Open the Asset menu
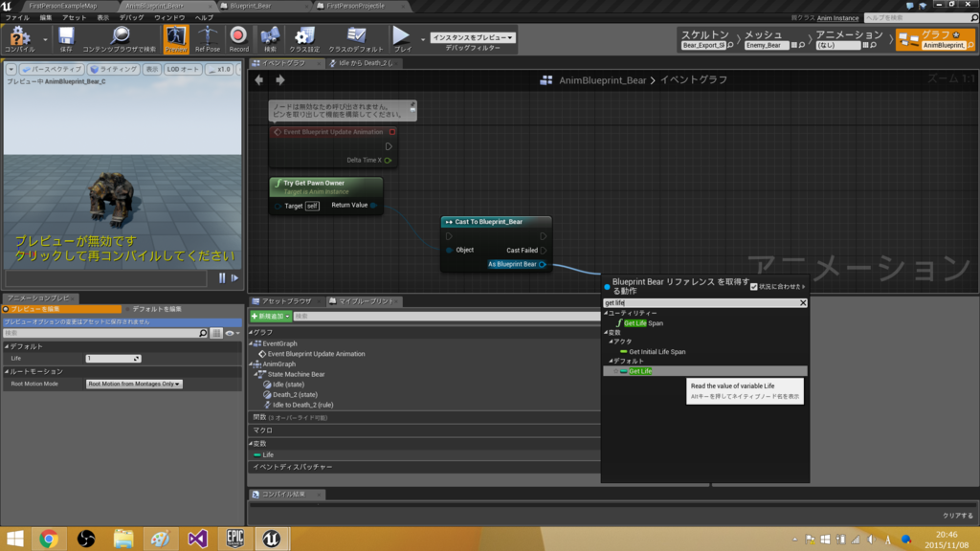 [74, 17]
